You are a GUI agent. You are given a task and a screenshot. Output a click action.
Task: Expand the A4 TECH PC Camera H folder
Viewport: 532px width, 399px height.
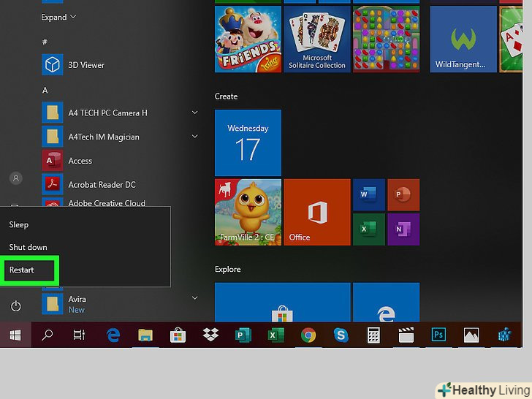pos(194,113)
